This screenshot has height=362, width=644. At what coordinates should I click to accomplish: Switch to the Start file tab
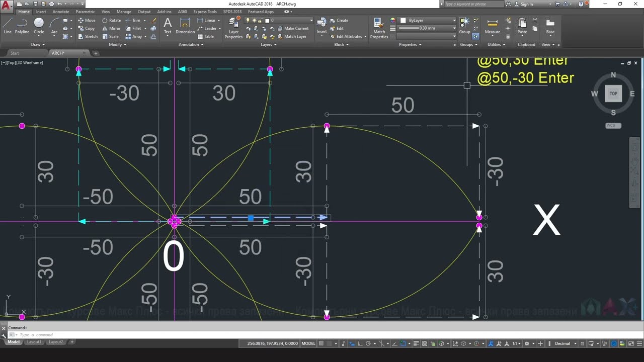[15, 53]
